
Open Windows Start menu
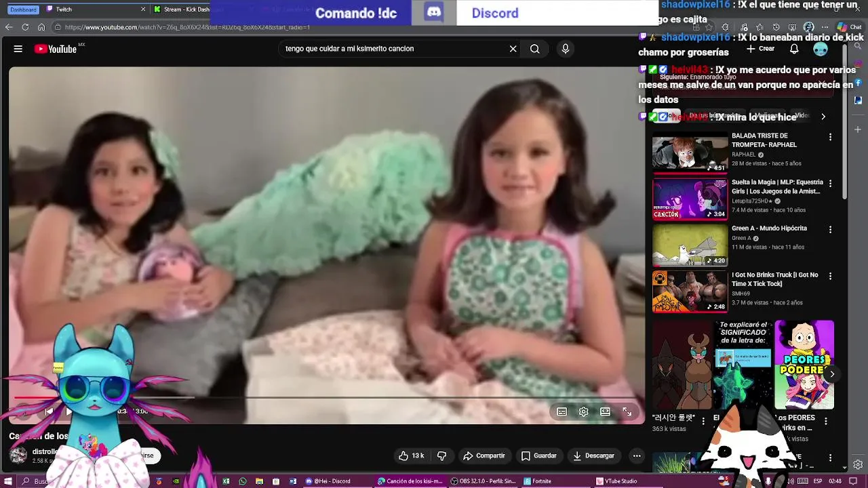pos(7,481)
